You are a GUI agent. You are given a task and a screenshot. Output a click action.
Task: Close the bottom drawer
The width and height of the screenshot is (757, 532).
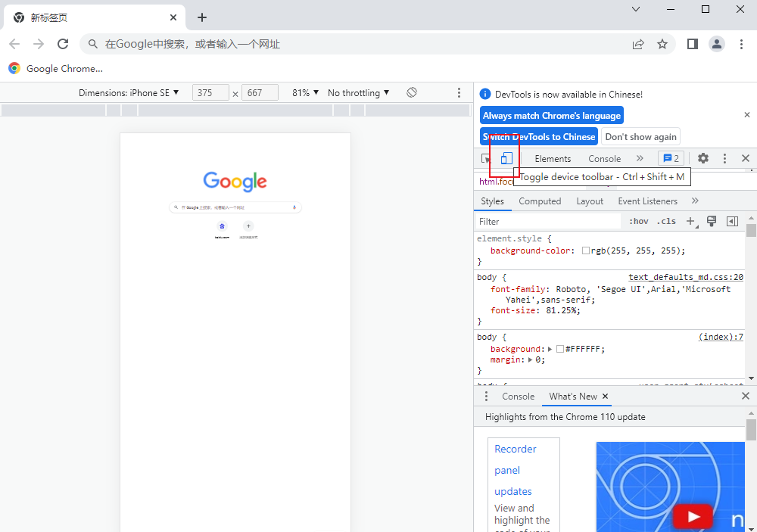pyautogui.click(x=746, y=397)
